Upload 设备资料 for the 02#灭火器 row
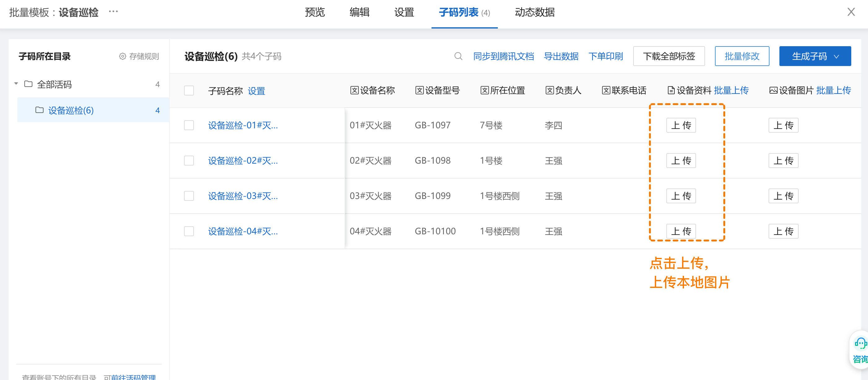Screen dimensions: 868x380 (x=681, y=161)
